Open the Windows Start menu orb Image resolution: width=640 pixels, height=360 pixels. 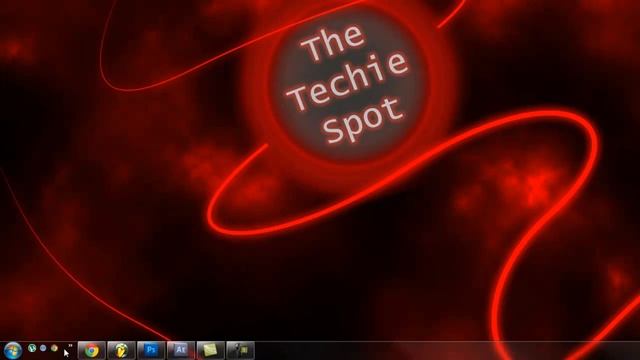[12, 351]
